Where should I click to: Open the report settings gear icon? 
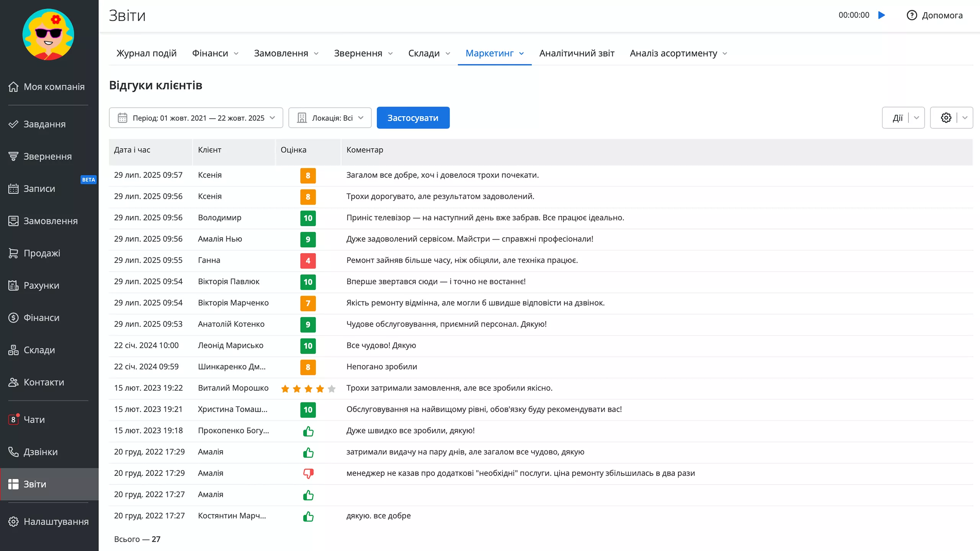pos(946,117)
